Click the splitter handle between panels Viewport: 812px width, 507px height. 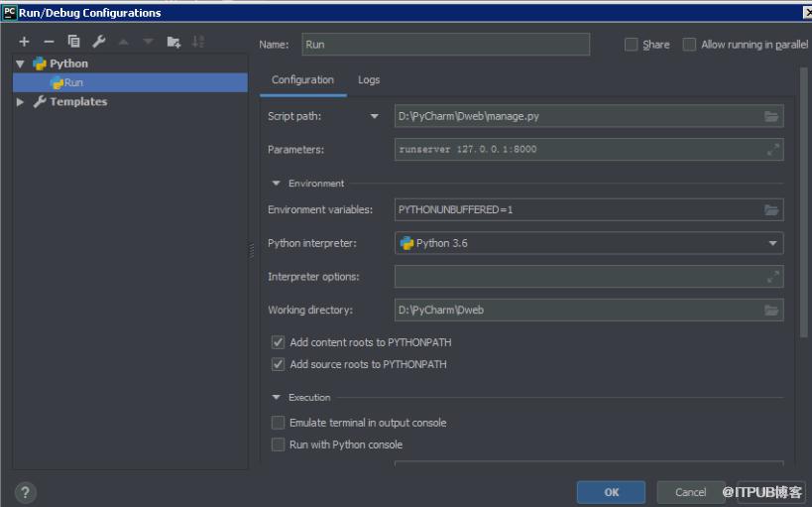(x=252, y=251)
